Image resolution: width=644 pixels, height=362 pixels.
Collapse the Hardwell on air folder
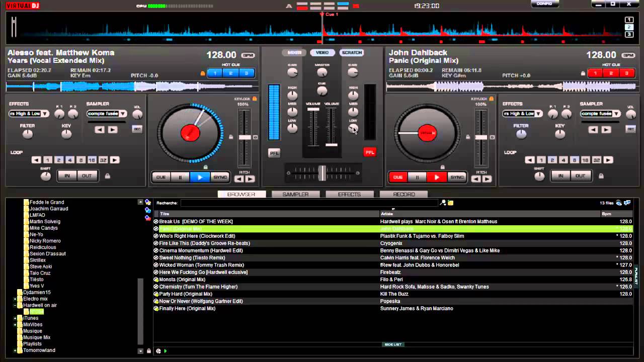[x=15, y=305]
